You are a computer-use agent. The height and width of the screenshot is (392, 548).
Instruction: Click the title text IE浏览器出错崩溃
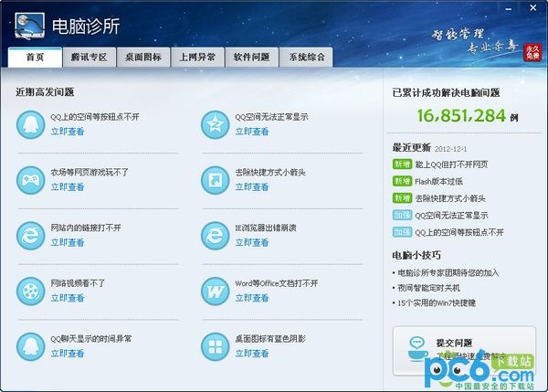[x=266, y=228]
